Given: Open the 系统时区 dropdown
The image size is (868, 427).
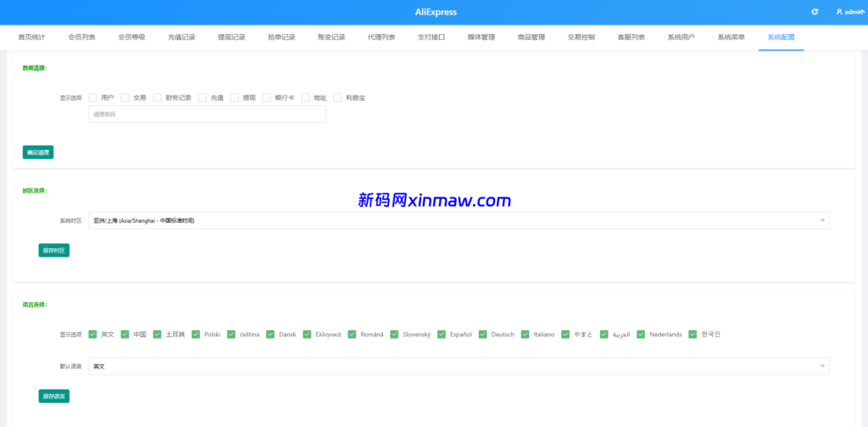Looking at the screenshot, I should [459, 220].
